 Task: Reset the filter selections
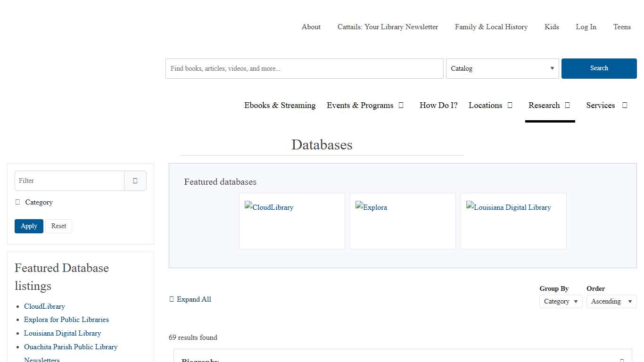coord(58,226)
